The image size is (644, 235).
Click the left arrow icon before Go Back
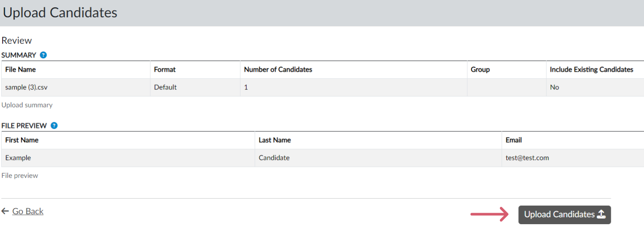pyautogui.click(x=5, y=211)
